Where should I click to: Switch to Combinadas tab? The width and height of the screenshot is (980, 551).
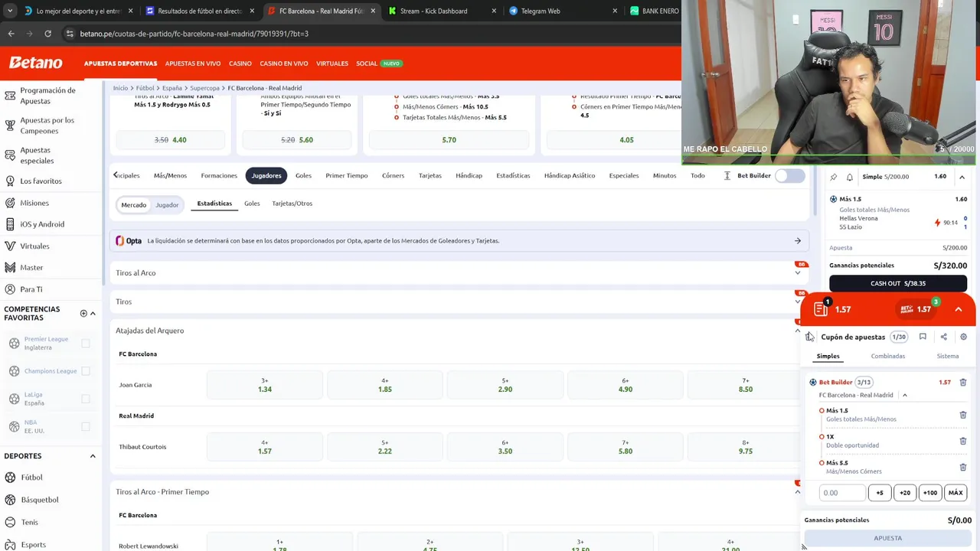[x=887, y=356]
